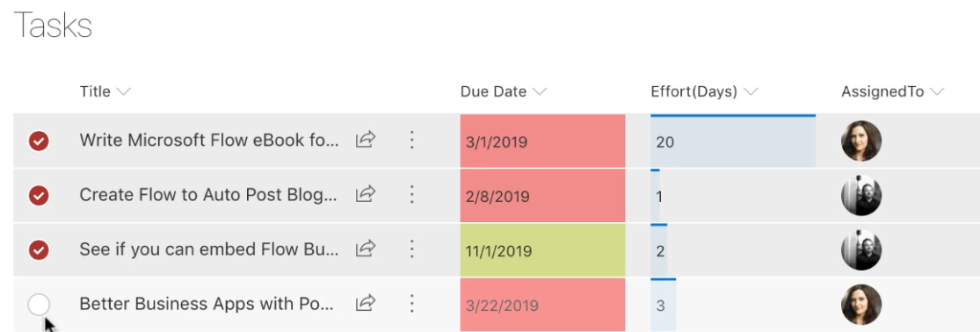Uncheck the Create Flow to Auto Post row
The width and height of the screenshot is (980, 332).
tap(39, 195)
